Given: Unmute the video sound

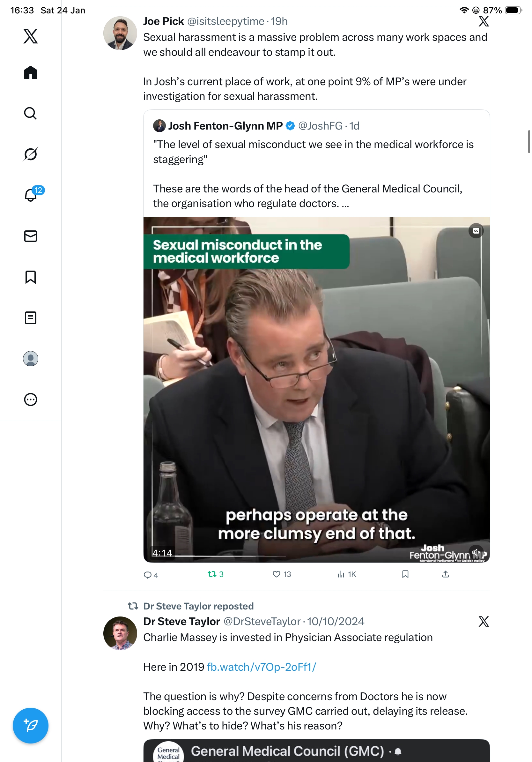Looking at the screenshot, I should tap(476, 553).
